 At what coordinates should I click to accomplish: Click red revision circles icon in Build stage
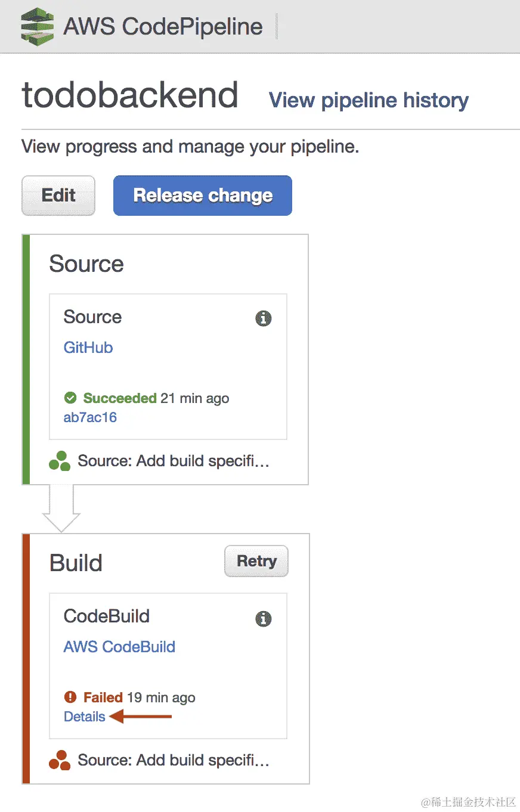tap(60, 760)
